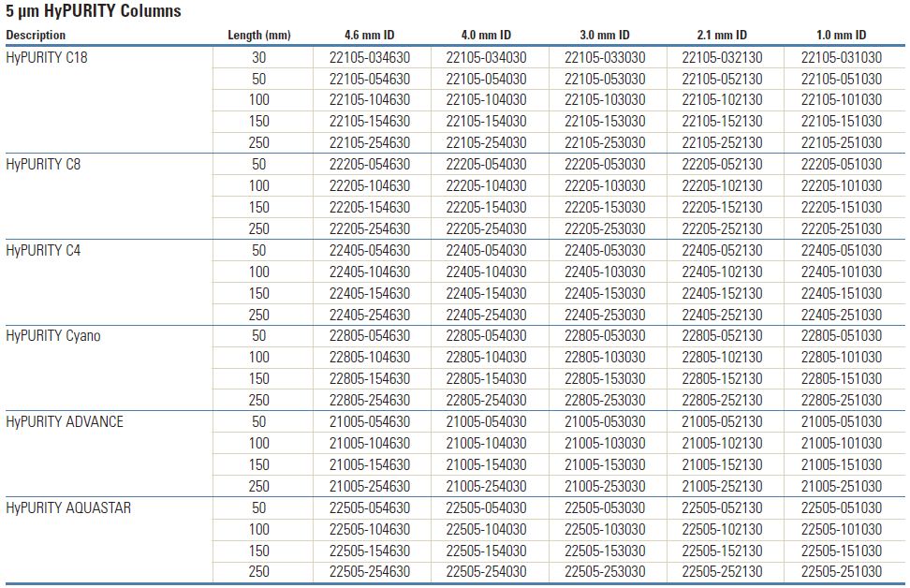Click part number 22805-252130

[722, 401]
